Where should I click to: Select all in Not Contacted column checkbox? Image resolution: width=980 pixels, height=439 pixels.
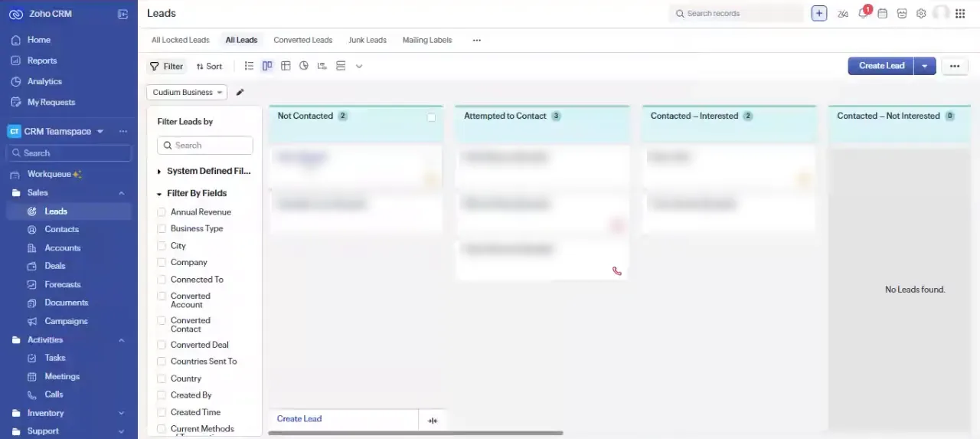click(x=432, y=117)
